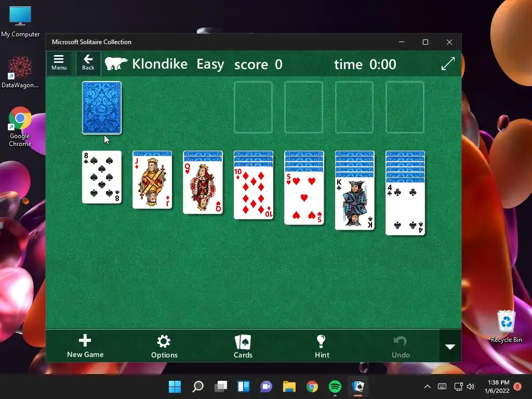This screenshot has width=532, height=399.
Task: Click Solitaire icon in taskbar
Action: (358, 387)
